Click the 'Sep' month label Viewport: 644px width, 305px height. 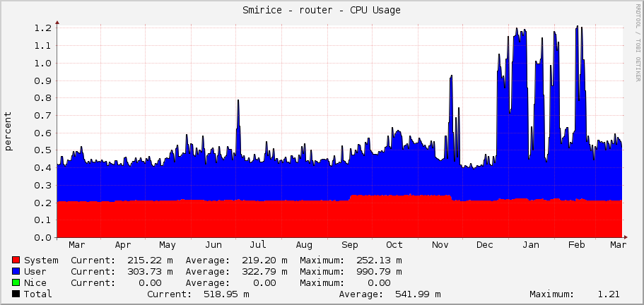tap(350, 245)
